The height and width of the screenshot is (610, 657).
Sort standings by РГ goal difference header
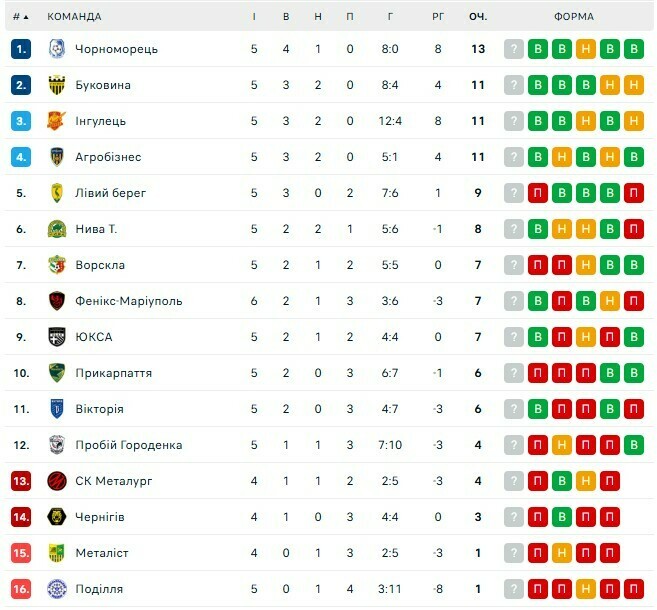pyautogui.click(x=438, y=17)
